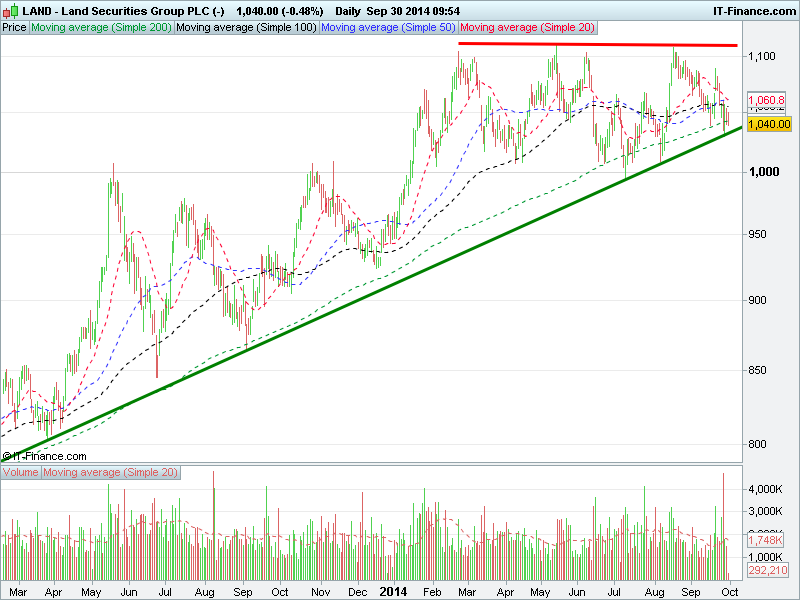Viewport: 800px width, 600px height.
Task: Click the May label left of Jun
Action: pyautogui.click(x=91, y=592)
